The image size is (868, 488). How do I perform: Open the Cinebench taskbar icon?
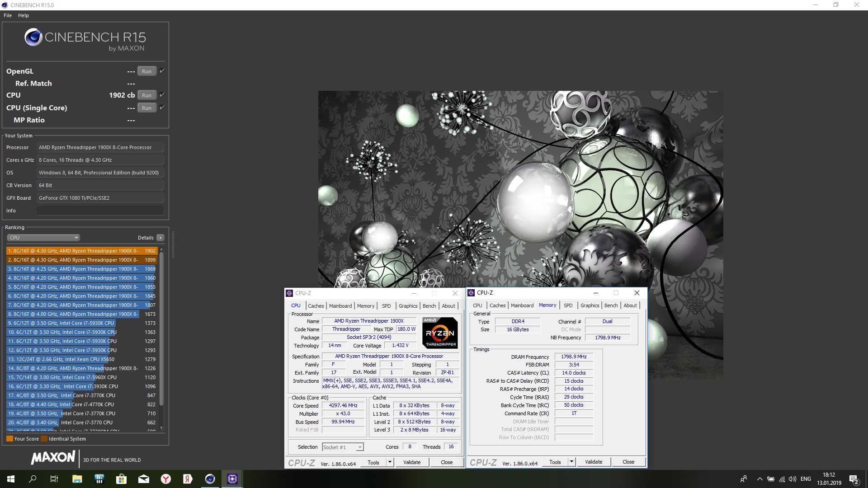210,479
